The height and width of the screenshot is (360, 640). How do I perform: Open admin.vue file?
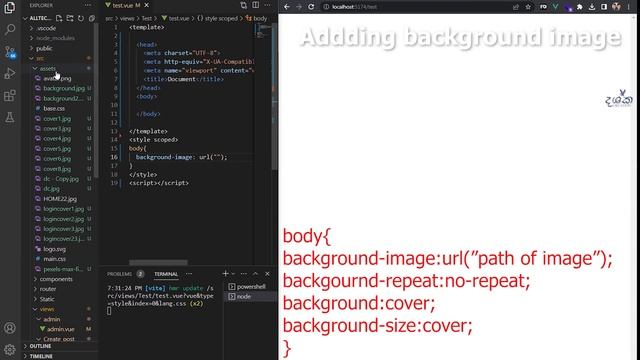[x=60, y=329]
